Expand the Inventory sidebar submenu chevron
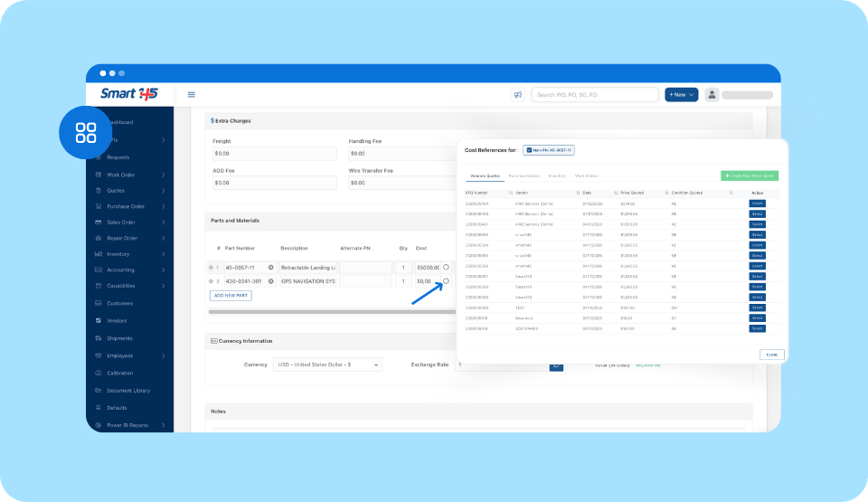Viewport: 868px width, 502px height. (x=164, y=254)
